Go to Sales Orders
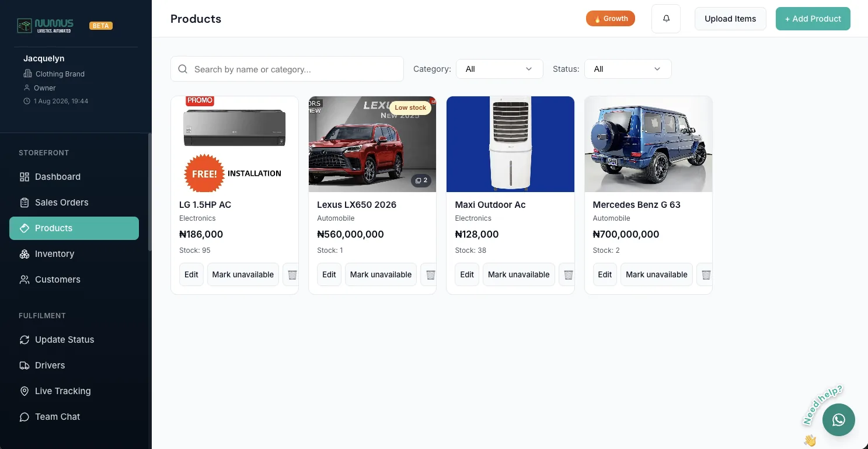868x449 pixels. point(74,203)
